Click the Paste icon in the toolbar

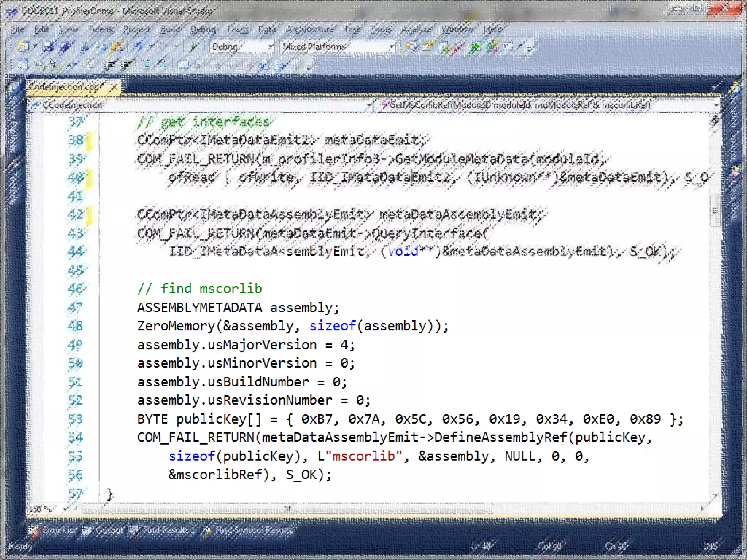click(x=117, y=47)
